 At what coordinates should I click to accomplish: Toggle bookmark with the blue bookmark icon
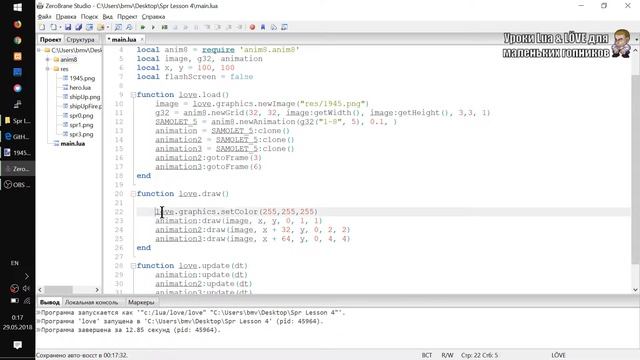[263, 27]
